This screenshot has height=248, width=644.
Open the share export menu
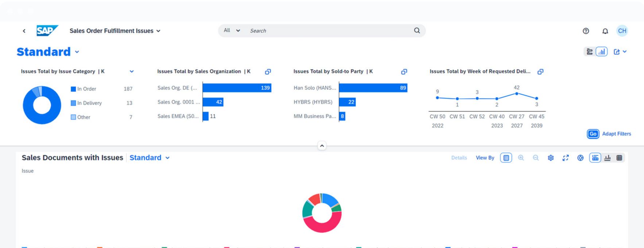(x=620, y=52)
